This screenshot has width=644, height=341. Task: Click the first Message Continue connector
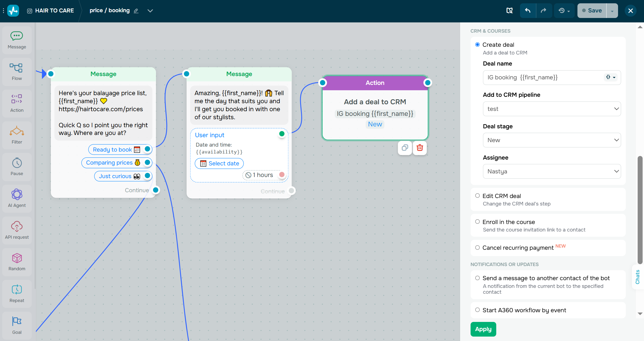156,190
